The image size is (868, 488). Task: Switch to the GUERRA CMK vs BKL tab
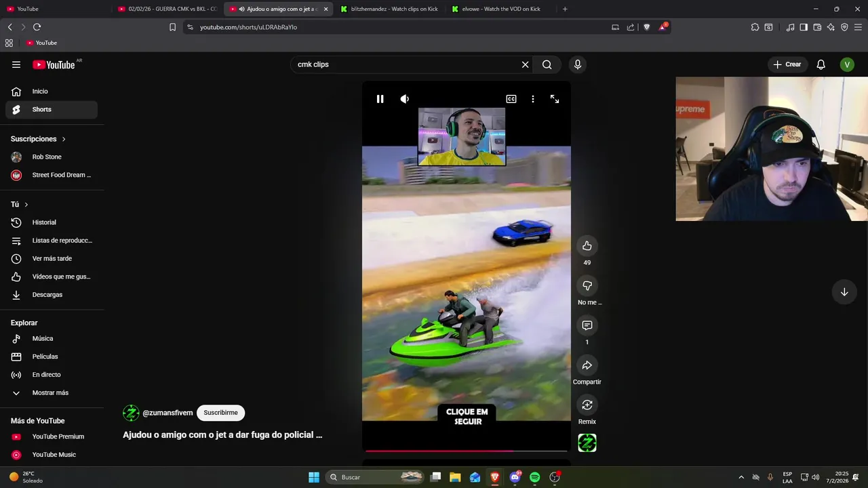pyautogui.click(x=167, y=9)
